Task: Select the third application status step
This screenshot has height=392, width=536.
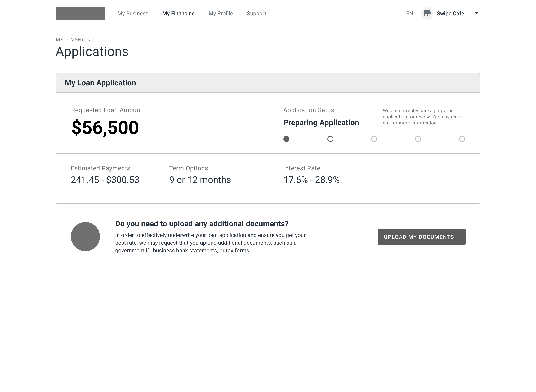Action: (374, 139)
